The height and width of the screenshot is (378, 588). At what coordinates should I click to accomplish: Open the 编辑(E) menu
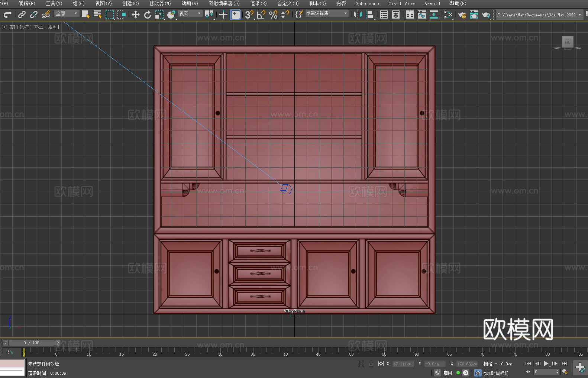click(27, 3)
